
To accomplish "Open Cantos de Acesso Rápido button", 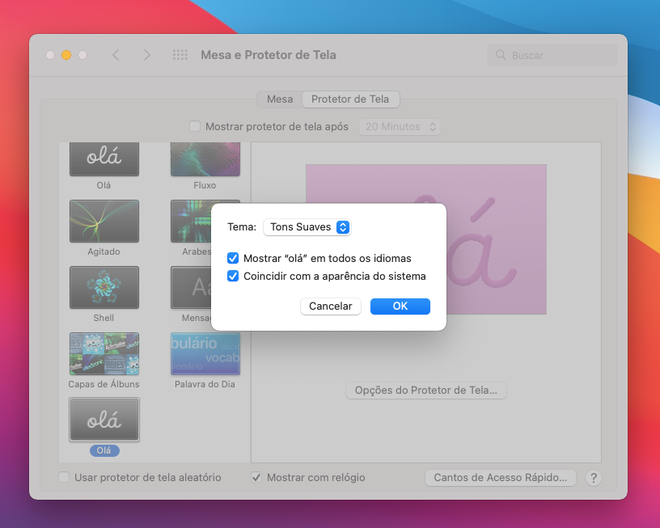I will tap(500, 478).
